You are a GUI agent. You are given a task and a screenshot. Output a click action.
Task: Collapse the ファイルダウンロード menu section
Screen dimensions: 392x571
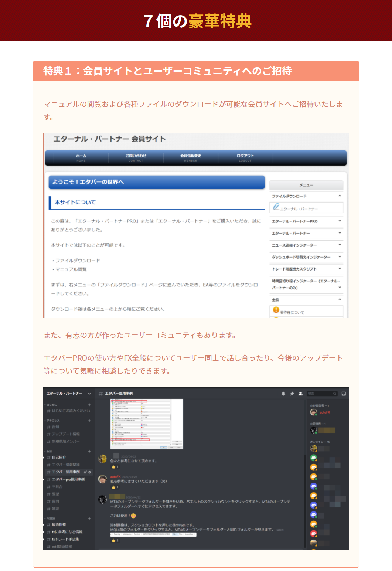click(306, 196)
